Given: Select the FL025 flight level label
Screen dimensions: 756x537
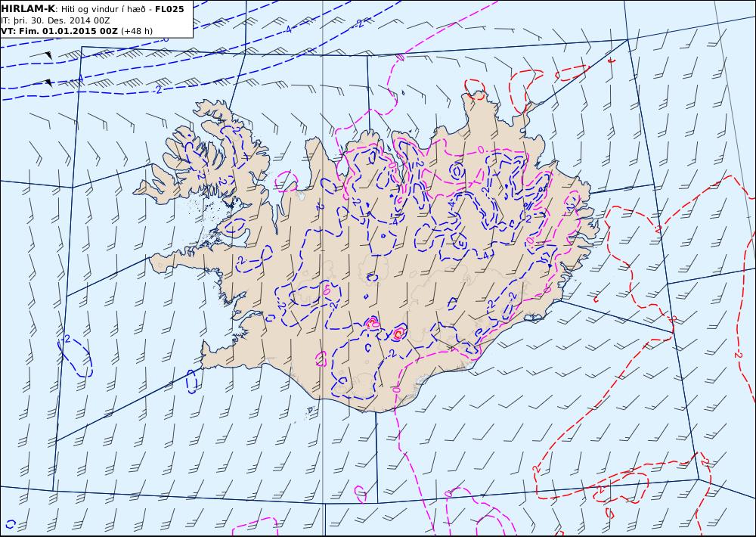Looking at the screenshot, I should pyautogui.click(x=169, y=9).
